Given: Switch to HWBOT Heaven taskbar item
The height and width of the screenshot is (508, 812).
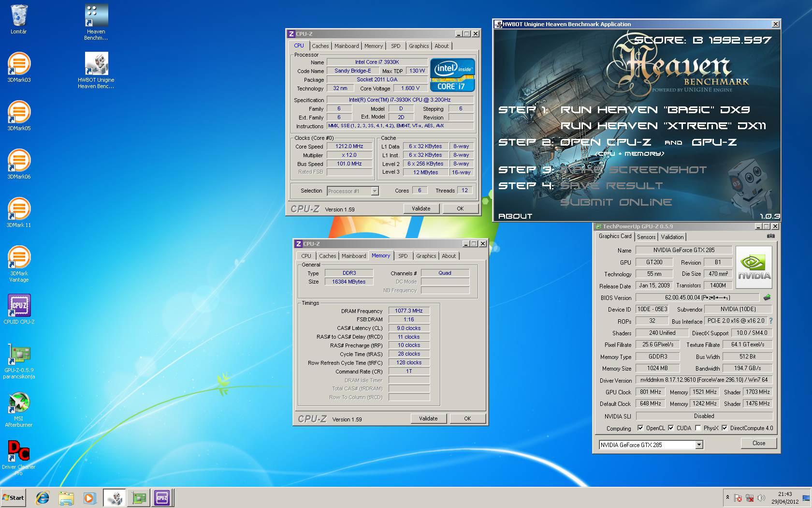Looking at the screenshot, I should pyautogui.click(x=115, y=498).
